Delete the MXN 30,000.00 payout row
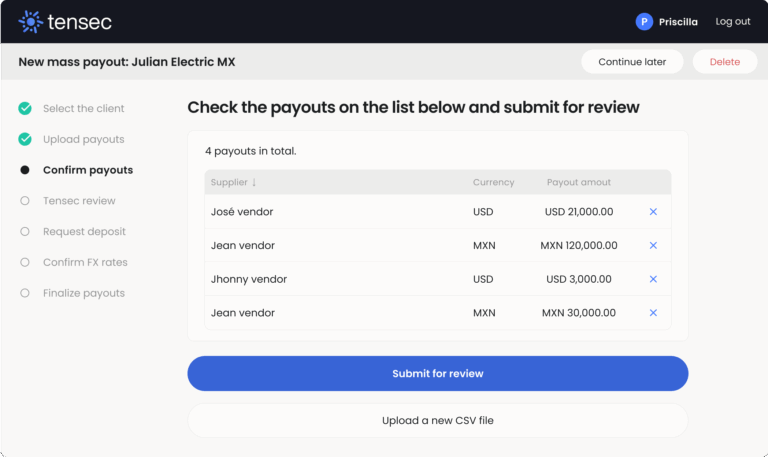The width and height of the screenshot is (768, 457). coord(653,313)
